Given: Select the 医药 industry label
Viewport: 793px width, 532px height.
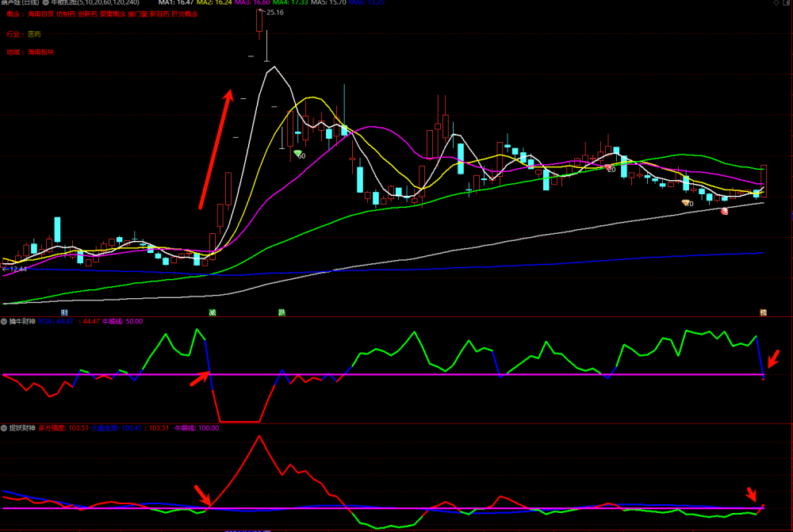Looking at the screenshot, I should 34,34.
